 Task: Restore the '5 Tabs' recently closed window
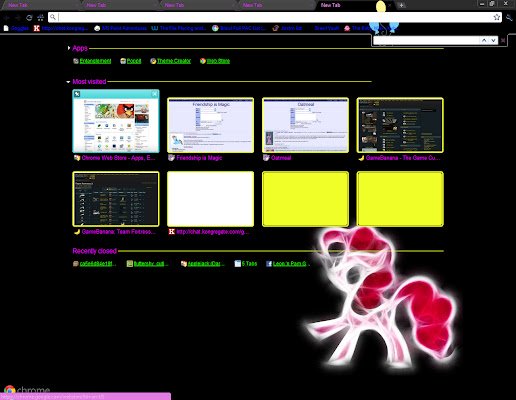pos(246,264)
